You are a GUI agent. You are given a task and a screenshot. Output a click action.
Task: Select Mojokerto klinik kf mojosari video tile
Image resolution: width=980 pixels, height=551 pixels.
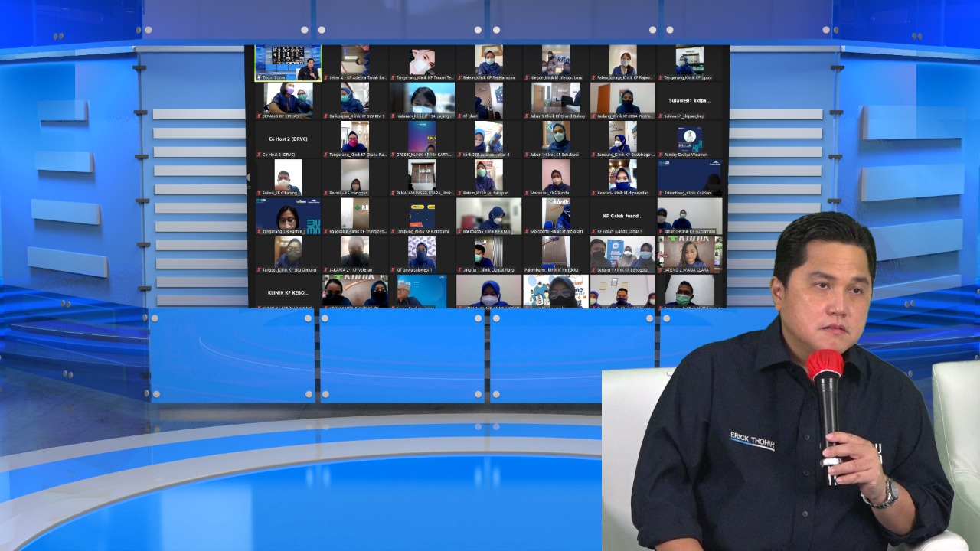(x=556, y=216)
